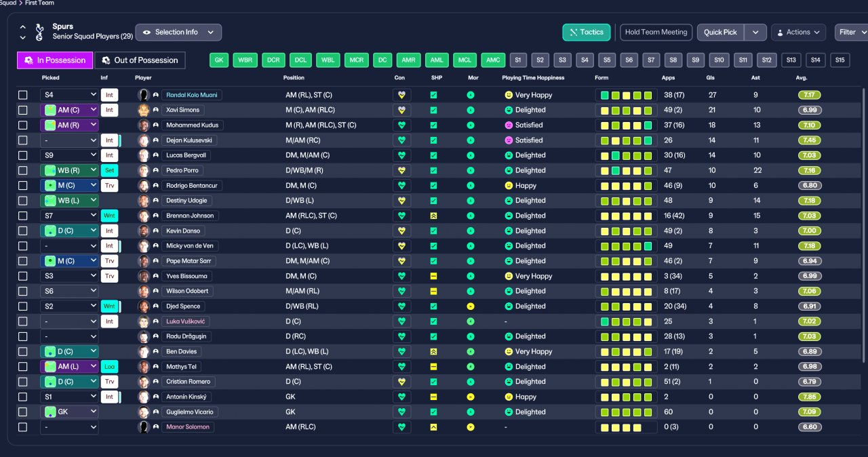Click form squares for Randal Kolo Muani
This screenshot has height=457, width=868.
[626, 95]
